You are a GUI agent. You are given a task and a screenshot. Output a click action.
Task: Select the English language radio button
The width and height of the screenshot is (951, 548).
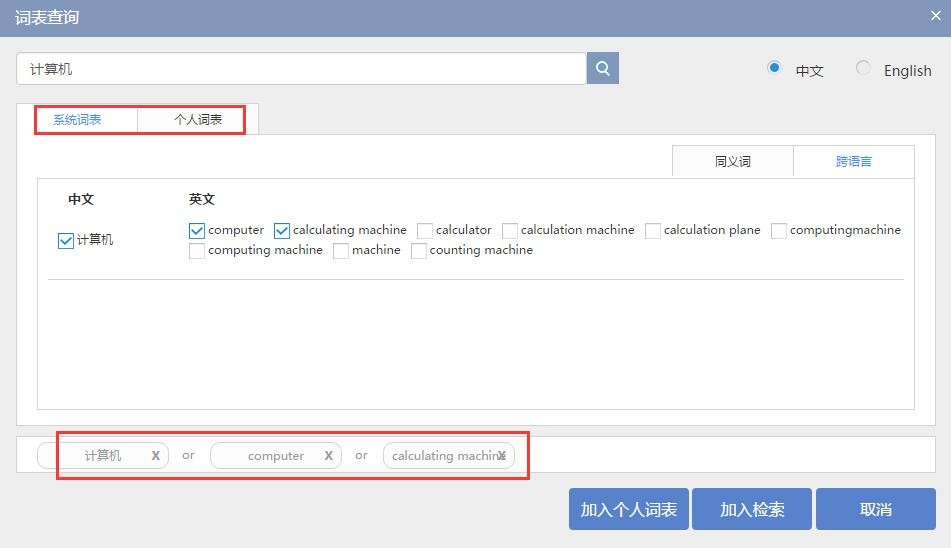(863, 68)
